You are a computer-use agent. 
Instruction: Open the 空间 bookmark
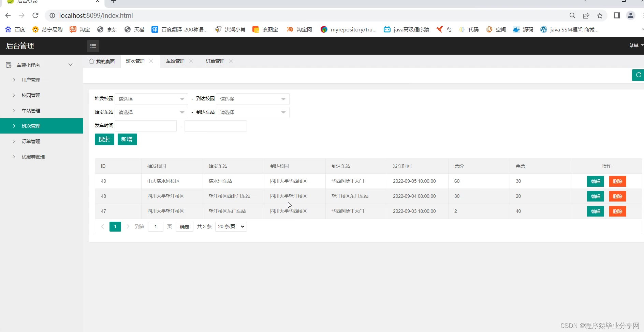coord(496,29)
